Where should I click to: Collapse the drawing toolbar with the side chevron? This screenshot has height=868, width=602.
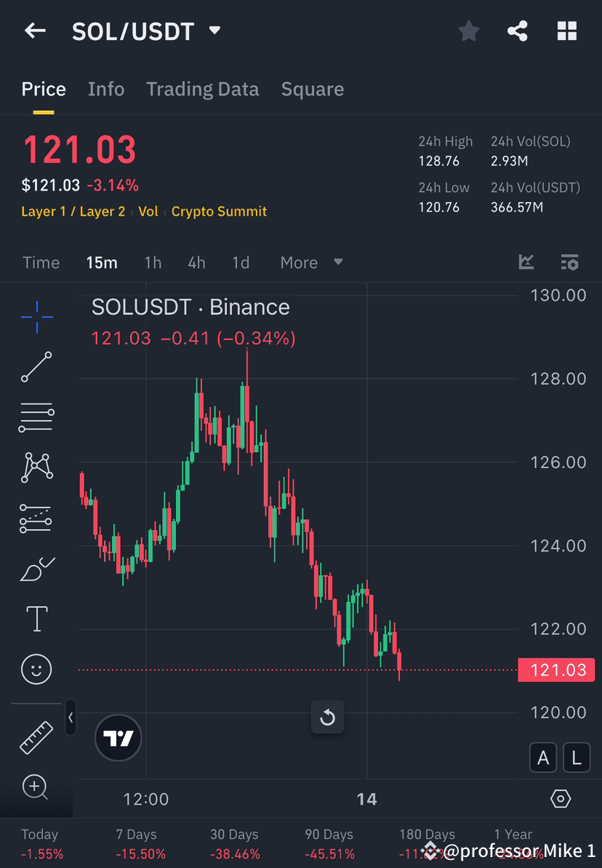[x=71, y=718]
